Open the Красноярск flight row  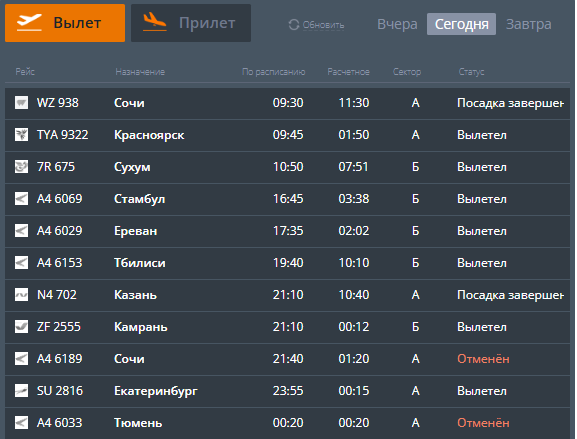(x=287, y=135)
